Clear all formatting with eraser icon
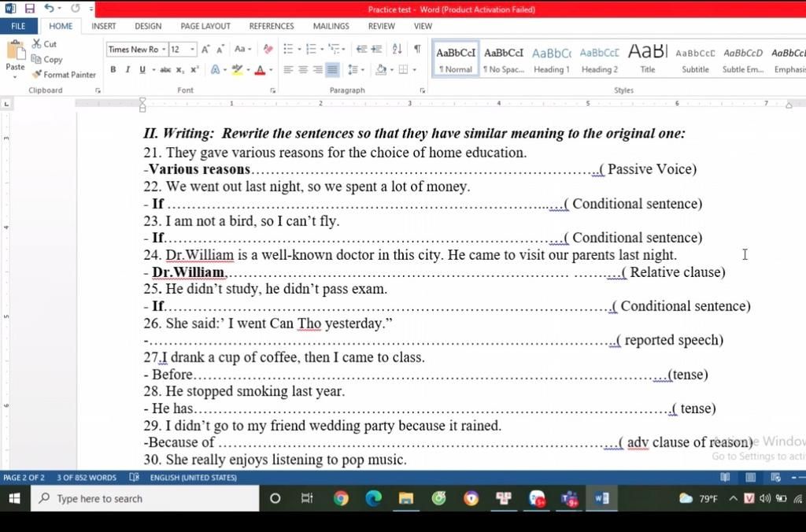Image resolution: width=806 pixels, height=532 pixels. point(268,50)
